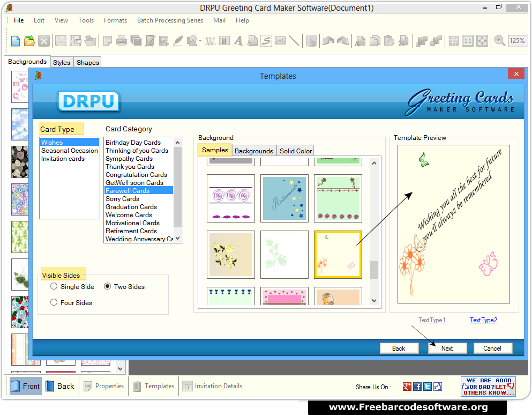
Task: Click the Facebook share icon
Action: click(417, 387)
